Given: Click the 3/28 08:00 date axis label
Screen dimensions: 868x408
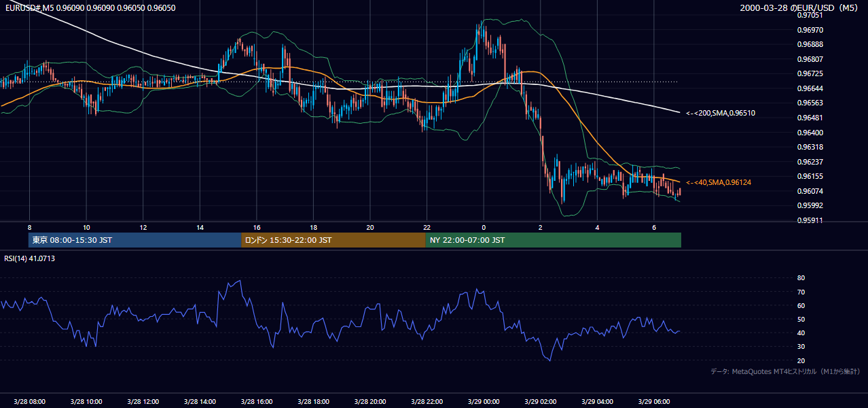Looking at the screenshot, I should [29, 402].
